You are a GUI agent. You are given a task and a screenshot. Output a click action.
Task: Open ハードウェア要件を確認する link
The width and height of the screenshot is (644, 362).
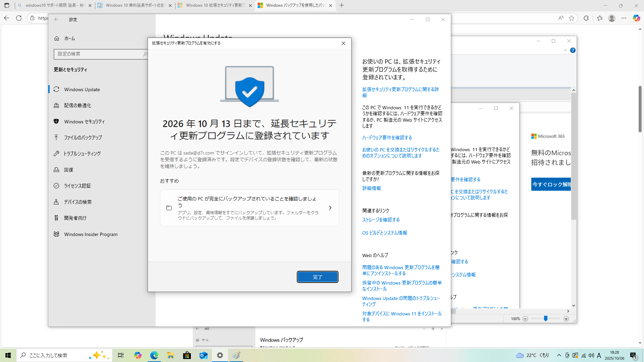(x=387, y=138)
